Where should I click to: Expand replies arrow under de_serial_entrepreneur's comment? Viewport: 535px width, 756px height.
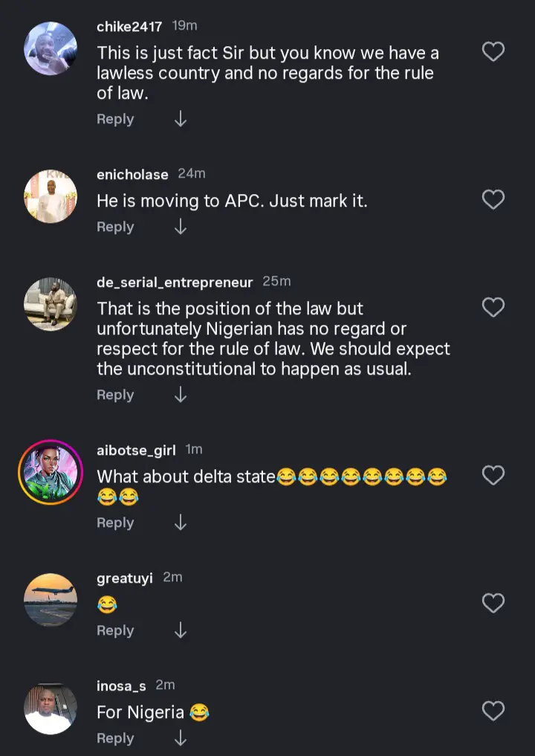pyautogui.click(x=180, y=395)
